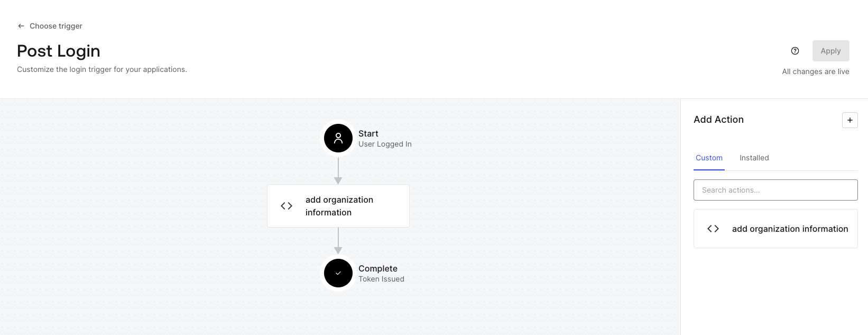The width and height of the screenshot is (868, 335).
Task: Open the help tooltip via the question mark icon
Action: point(795,50)
